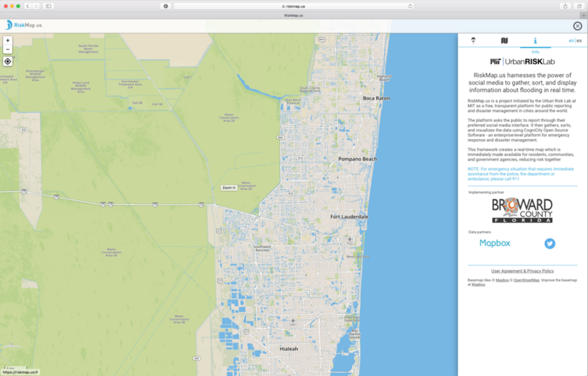
Task: Click the OpenStreetMap attribution link
Action: tap(526, 280)
